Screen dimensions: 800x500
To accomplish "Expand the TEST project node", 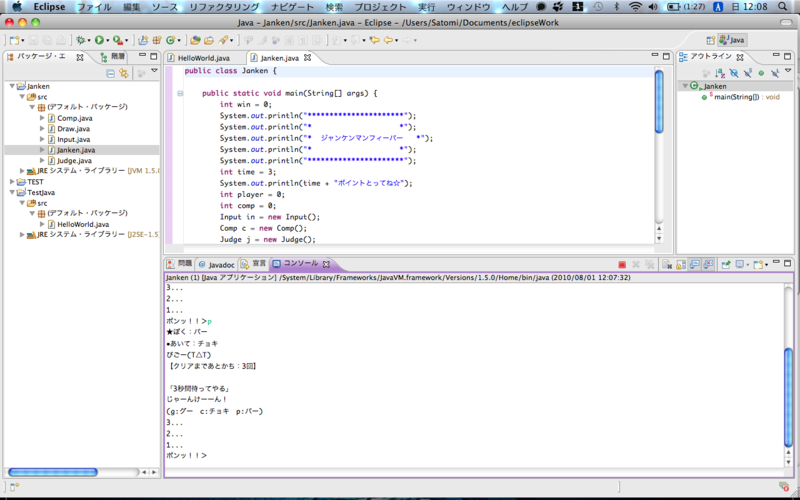I will tap(12, 182).
